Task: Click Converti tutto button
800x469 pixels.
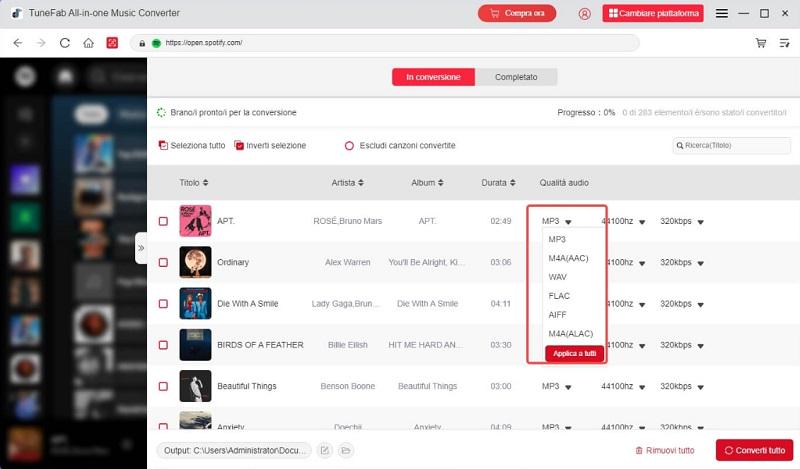Action: (755, 450)
